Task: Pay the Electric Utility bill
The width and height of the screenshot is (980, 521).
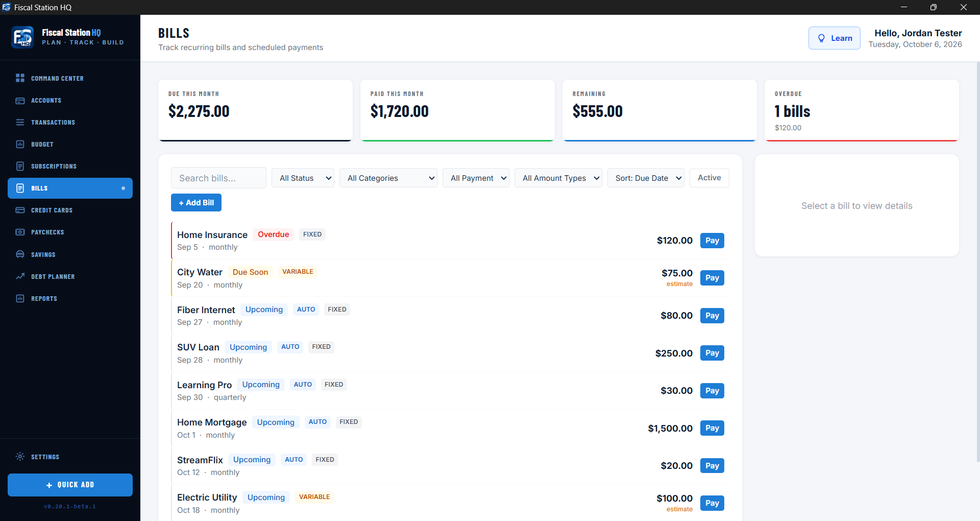Action: click(x=712, y=503)
